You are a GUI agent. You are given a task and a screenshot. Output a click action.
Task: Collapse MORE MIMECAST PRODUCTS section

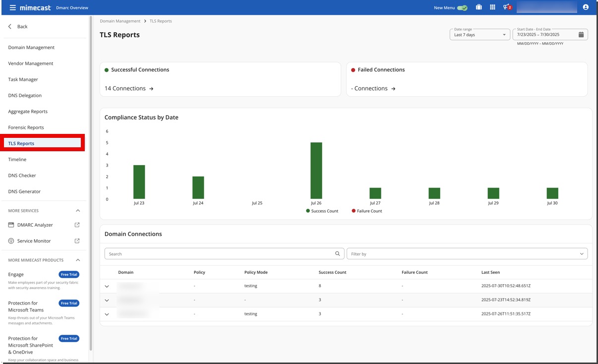coord(77,260)
